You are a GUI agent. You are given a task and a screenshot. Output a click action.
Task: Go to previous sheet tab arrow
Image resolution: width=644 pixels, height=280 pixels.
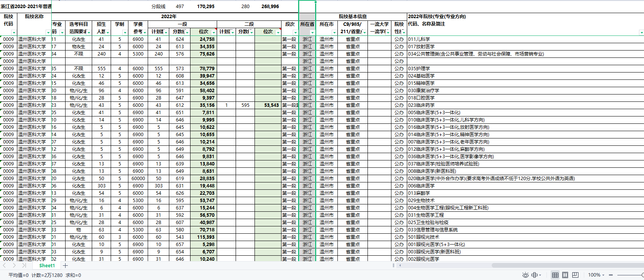click(x=5, y=265)
